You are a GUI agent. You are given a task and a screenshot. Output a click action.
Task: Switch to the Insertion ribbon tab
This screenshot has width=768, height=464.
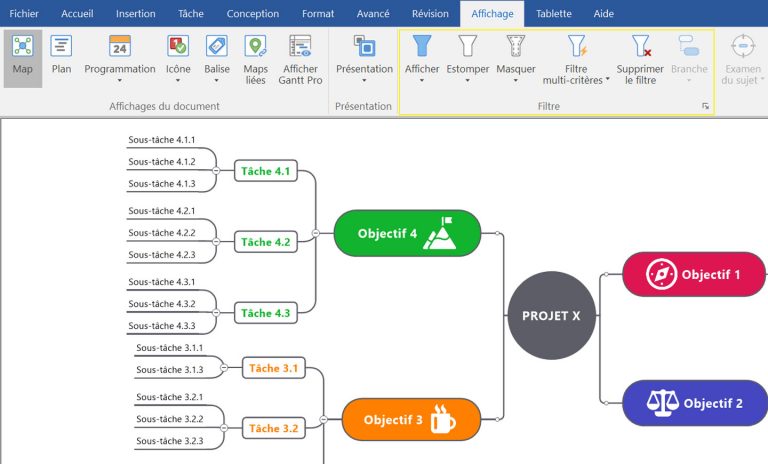[135, 14]
